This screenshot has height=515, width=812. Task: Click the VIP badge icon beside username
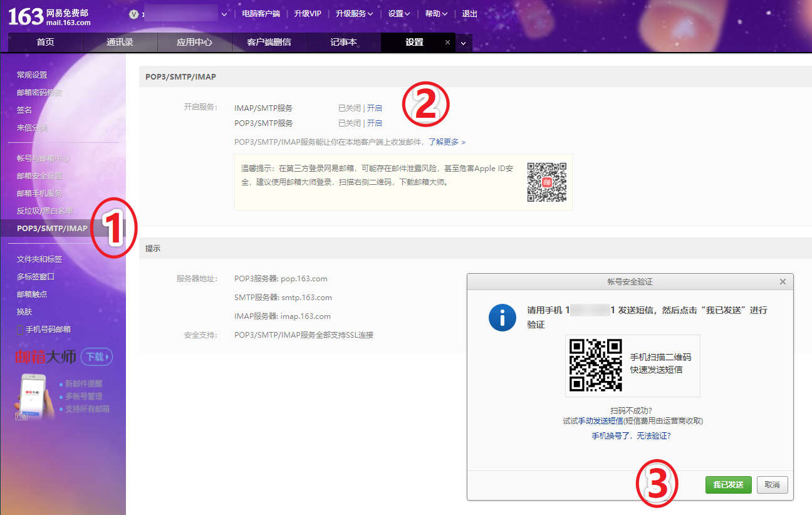(133, 14)
